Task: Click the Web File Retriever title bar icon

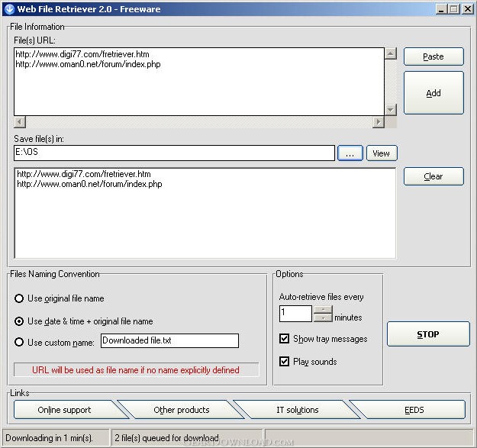Action: [9, 9]
